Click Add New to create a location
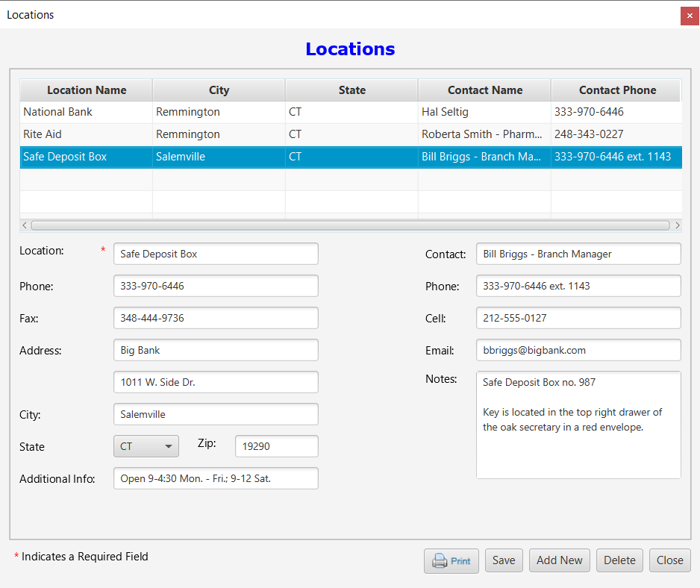 (x=559, y=560)
